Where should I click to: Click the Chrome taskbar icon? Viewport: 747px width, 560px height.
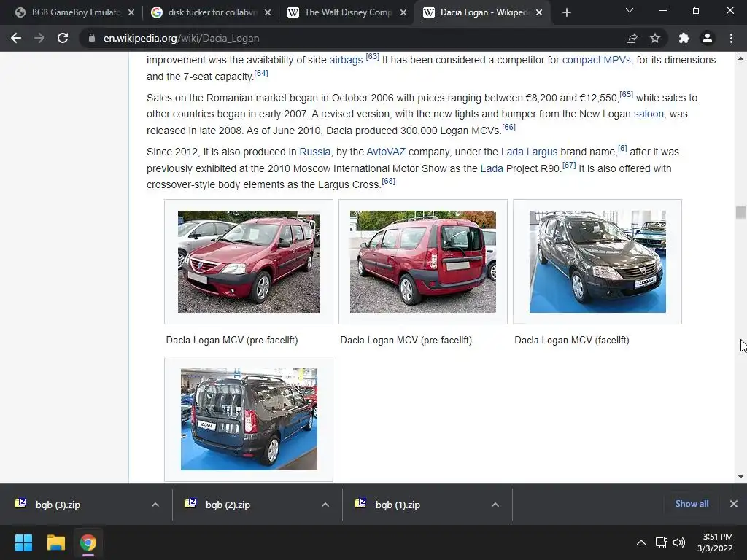point(88,542)
